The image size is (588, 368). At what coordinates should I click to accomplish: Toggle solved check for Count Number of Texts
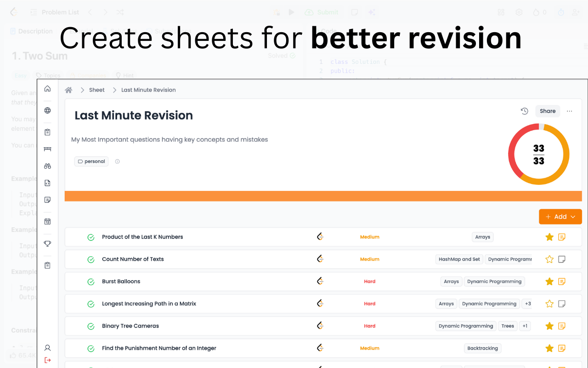[91, 259]
